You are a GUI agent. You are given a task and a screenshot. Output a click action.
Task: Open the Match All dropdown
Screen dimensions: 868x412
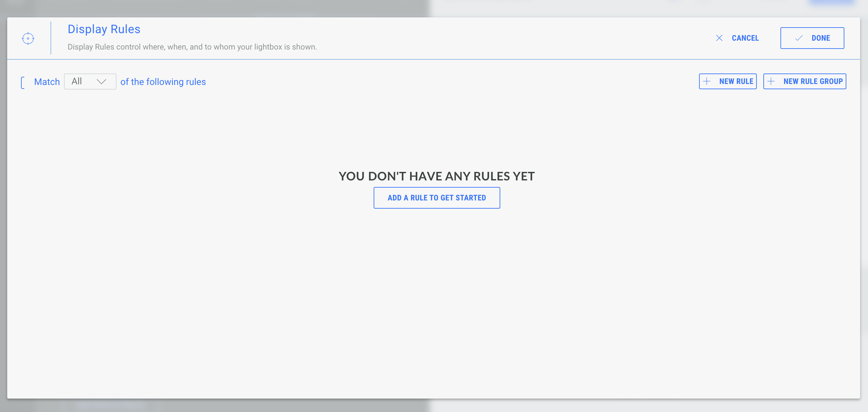click(x=90, y=82)
